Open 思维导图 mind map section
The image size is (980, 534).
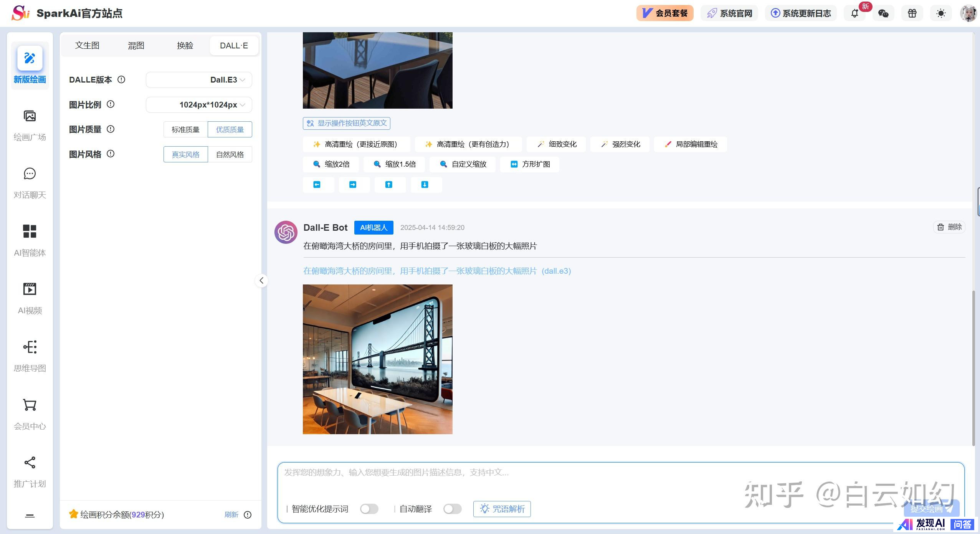(x=30, y=356)
